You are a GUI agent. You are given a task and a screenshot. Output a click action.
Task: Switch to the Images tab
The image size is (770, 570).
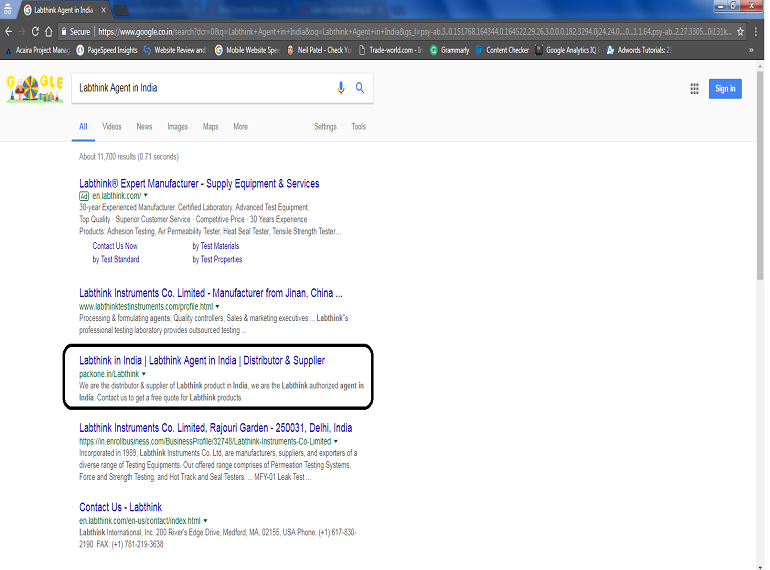click(x=177, y=127)
